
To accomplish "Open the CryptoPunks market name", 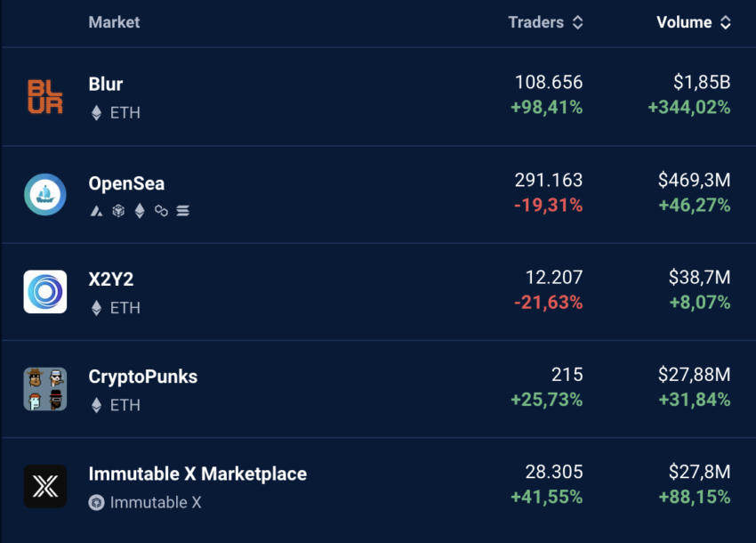I will [x=142, y=377].
